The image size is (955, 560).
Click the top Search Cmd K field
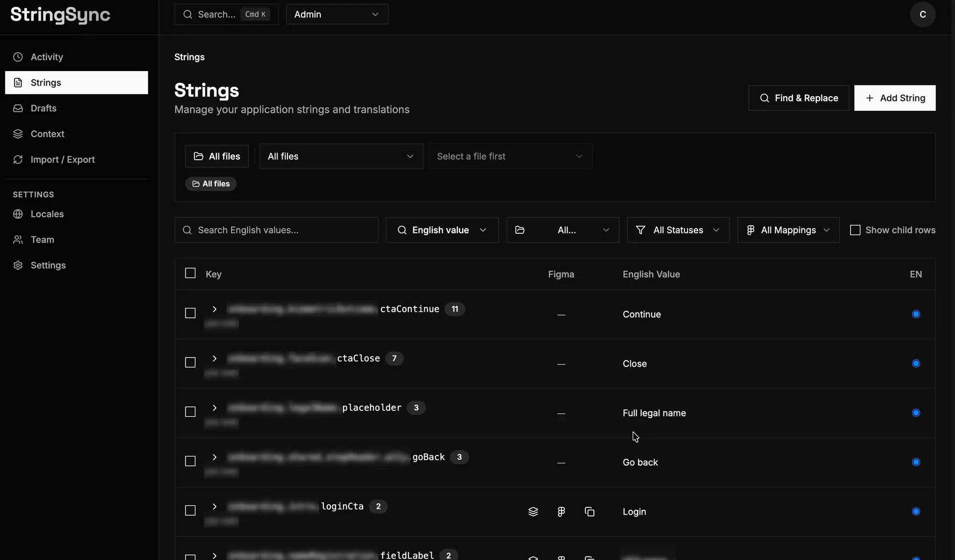226,14
